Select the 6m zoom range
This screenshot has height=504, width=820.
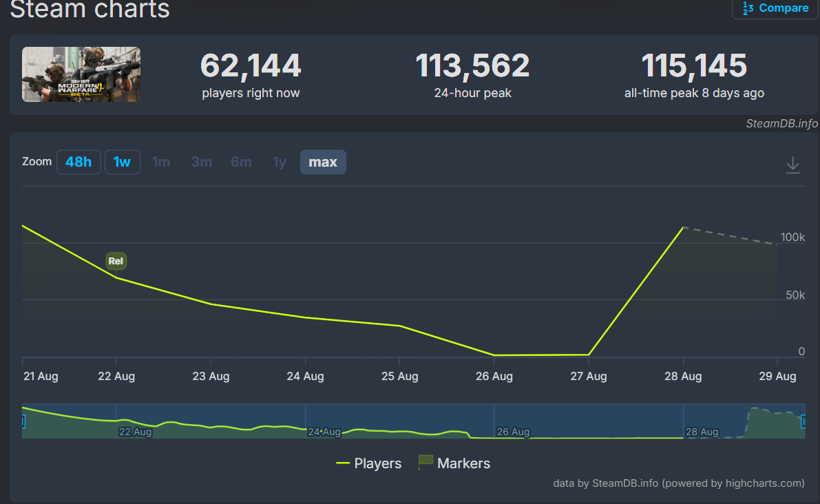(241, 162)
